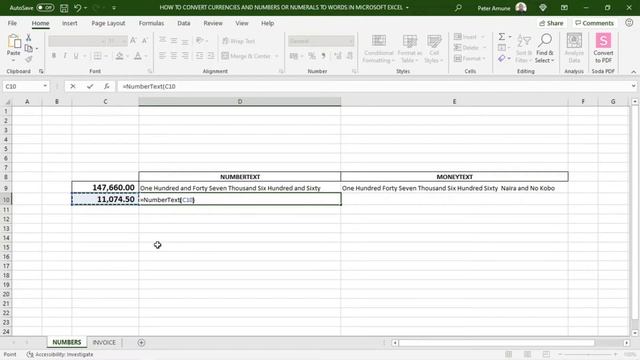
Task: Click the Paste clipboard icon
Action: click(x=13, y=41)
